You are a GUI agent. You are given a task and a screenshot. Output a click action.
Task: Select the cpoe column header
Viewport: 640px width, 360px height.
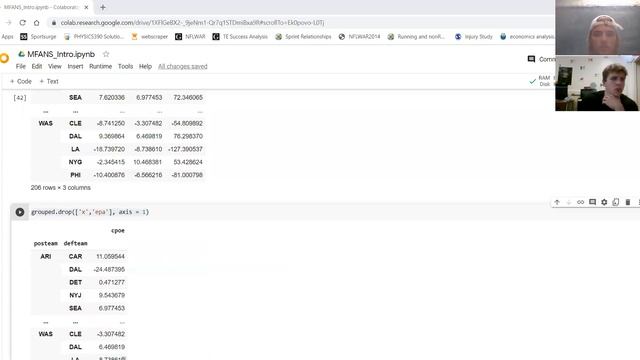click(118, 231)
